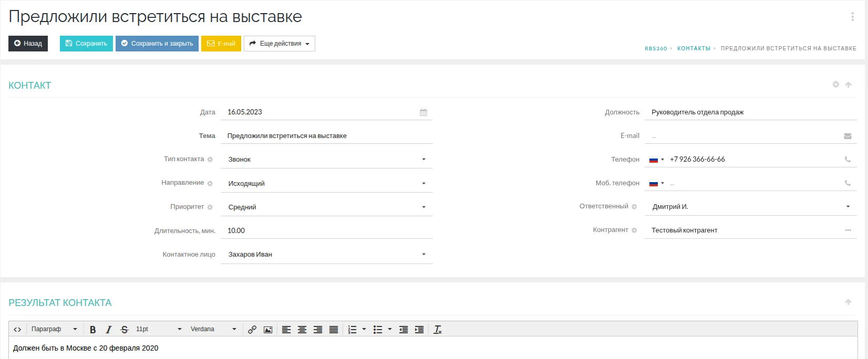
Task: Expand the Ответственный dropdown
Action: coord(750,207)
